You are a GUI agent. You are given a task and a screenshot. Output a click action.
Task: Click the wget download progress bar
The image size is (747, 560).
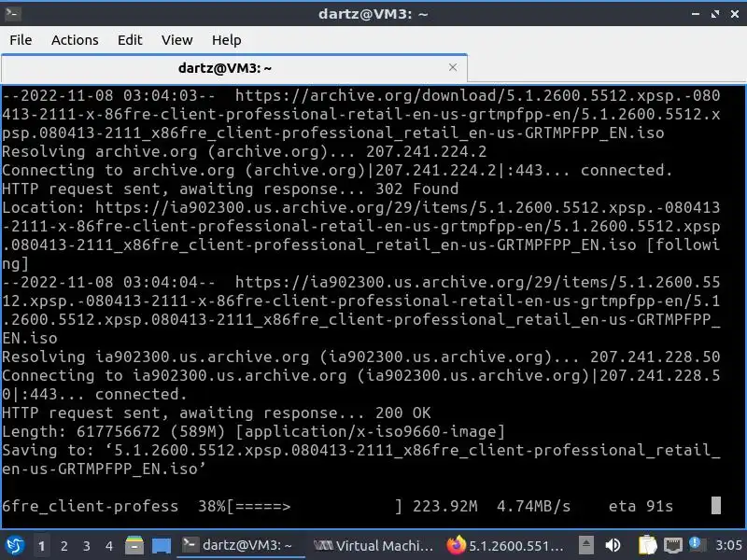click(x=315, y=506)
